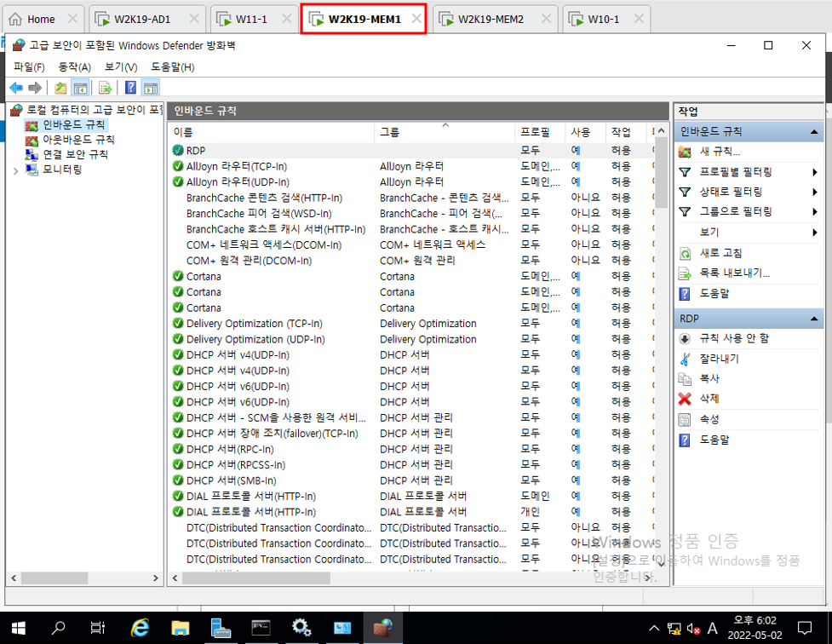Select the AllJoyn 라우터(TCP-In) rule
The height and width of the screenshot is (644, 832).
237,167
